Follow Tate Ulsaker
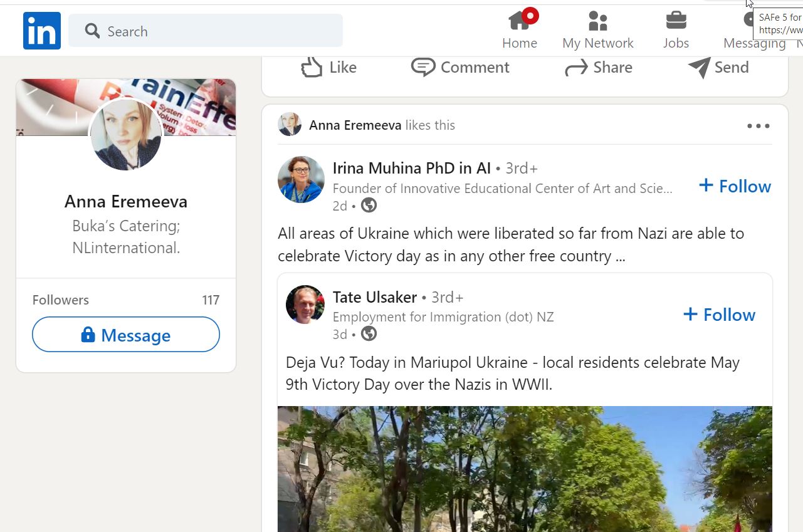803x532 pixels. coord(719,315)
